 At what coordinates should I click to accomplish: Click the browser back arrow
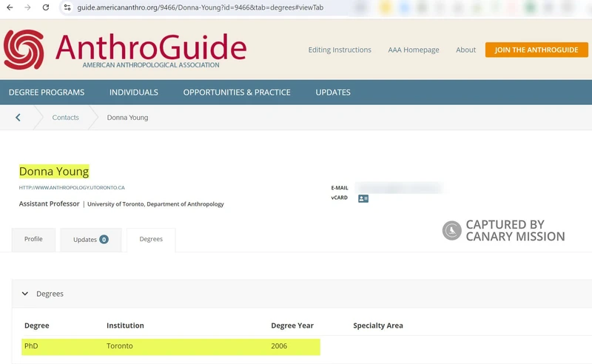click(x=9, y=7)
